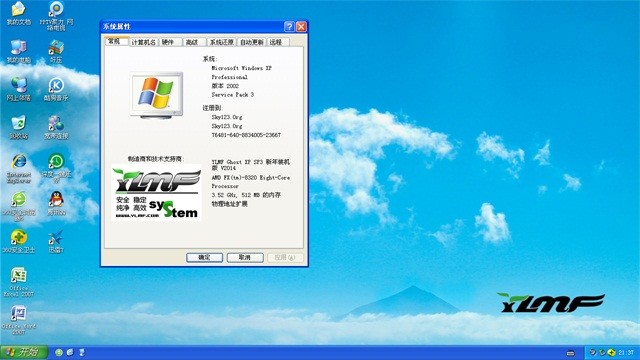Viewport: 640px width, 360px height.
Task: Click the "AMD FX(tm)-8320 Eight-Core" text
Action: [x=251, y=178]
